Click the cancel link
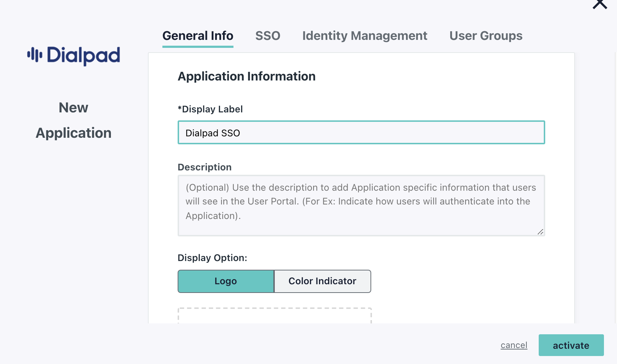 (514, 345)
